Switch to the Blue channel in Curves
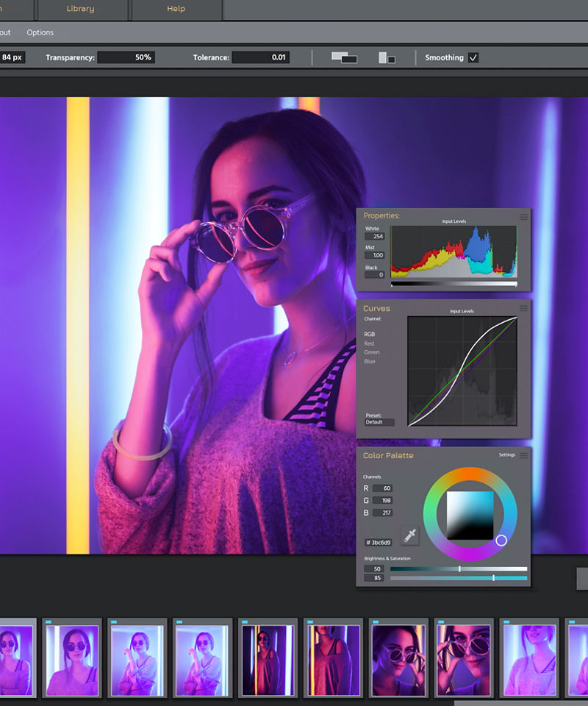 tap(370, 361)
